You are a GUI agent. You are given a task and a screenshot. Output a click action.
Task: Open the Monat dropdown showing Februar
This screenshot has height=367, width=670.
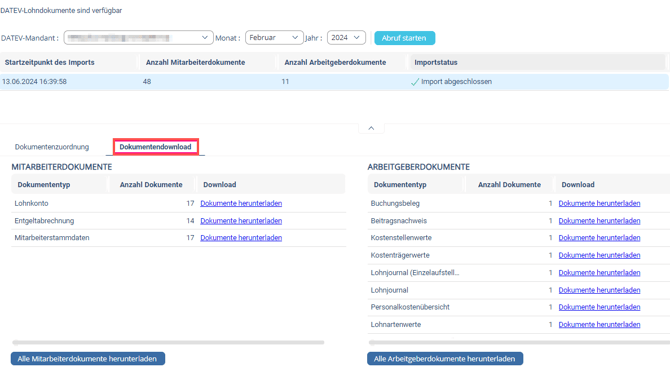(274, 38)
